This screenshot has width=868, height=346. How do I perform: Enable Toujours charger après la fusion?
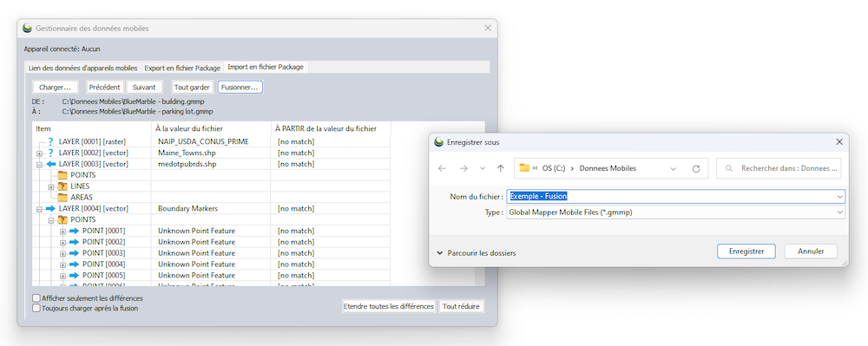coord(36,309)
